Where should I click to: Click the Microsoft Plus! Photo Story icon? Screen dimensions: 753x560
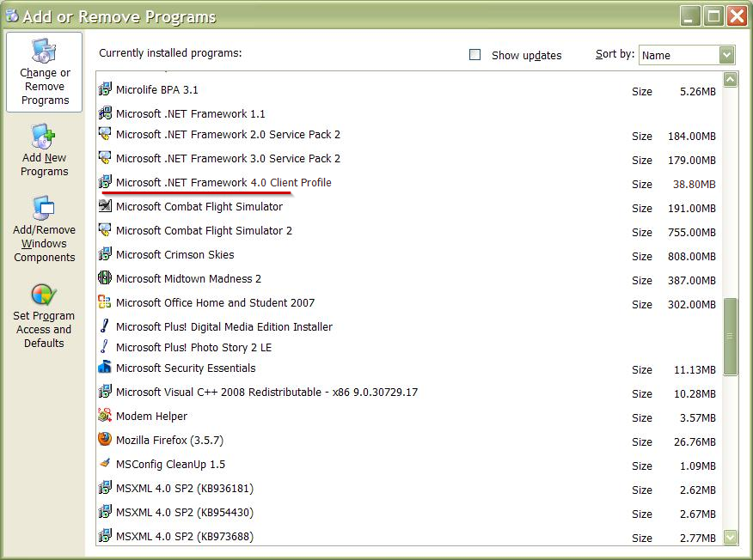(105, 347)
